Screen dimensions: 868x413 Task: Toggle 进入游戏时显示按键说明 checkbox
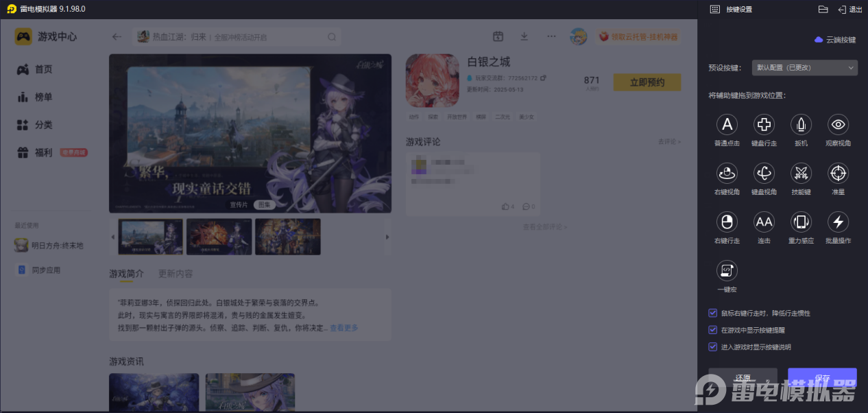coord(713,347)
